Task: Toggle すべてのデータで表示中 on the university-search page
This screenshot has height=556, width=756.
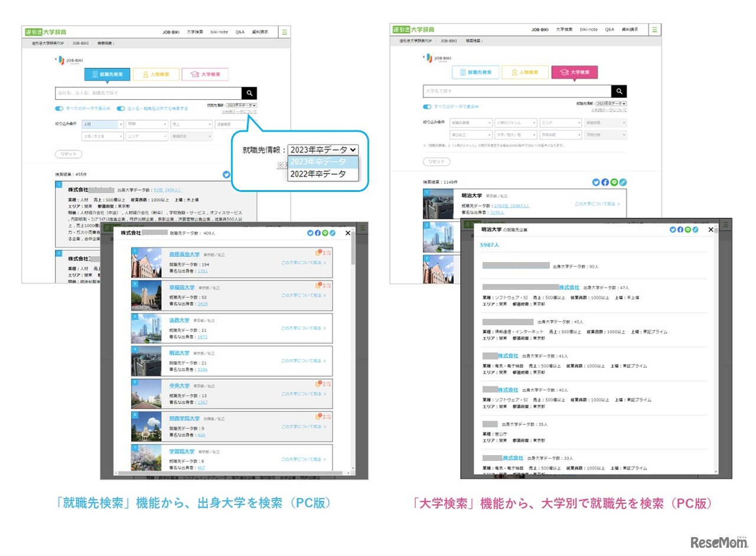Action: 427,107
